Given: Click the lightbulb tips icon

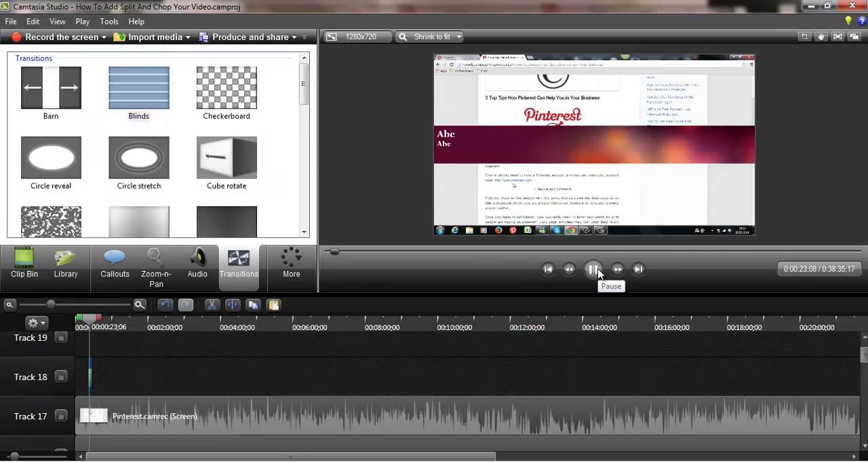Looking at the screenshot, I should coord(849,21).
